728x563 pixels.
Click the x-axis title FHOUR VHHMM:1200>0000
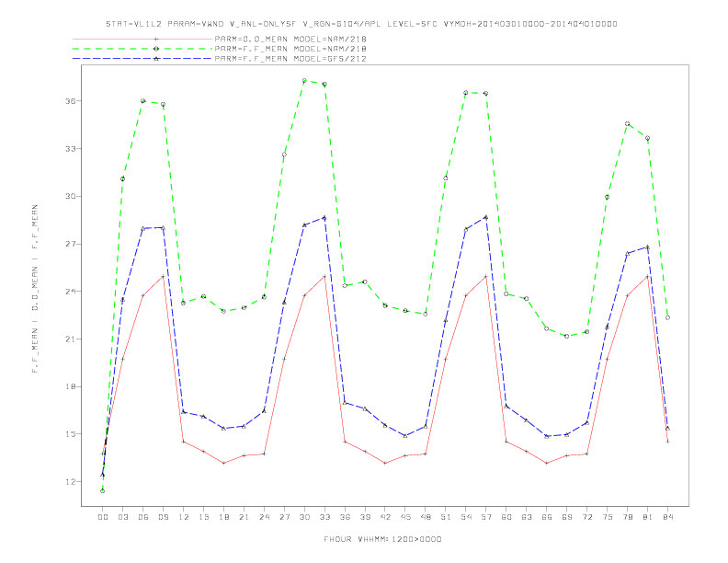(x=382, y=539)
